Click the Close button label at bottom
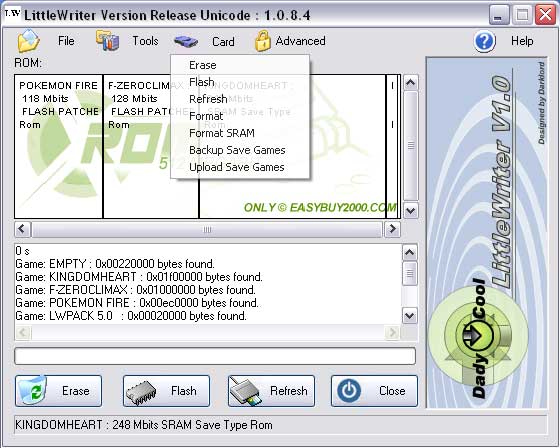Screen dimensions: 560x448 coord(392,391)
